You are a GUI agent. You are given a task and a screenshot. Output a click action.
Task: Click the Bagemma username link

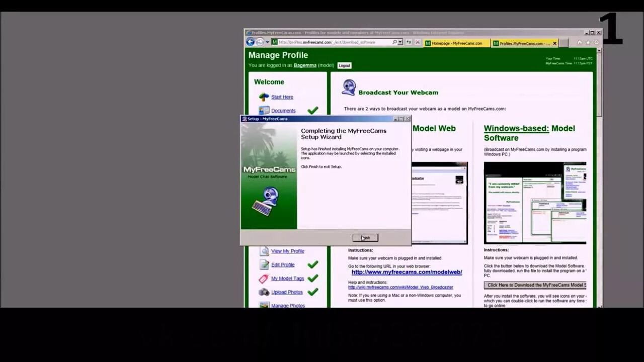305,65
